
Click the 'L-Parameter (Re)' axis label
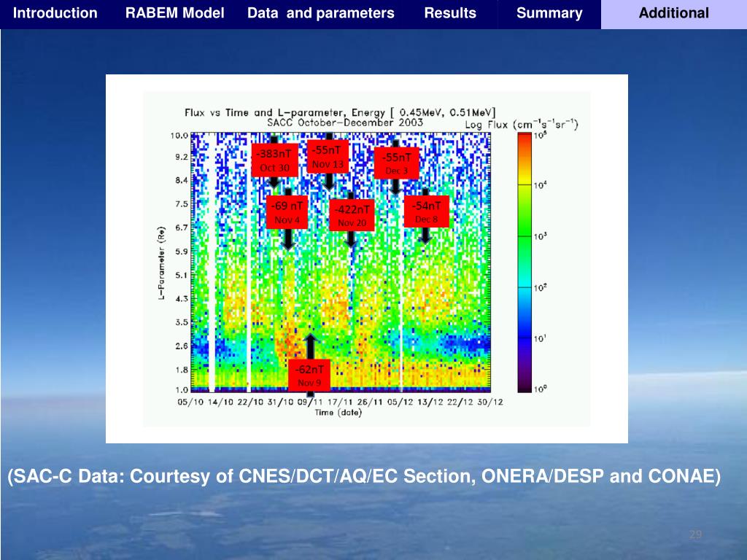(x=161, y=262)
